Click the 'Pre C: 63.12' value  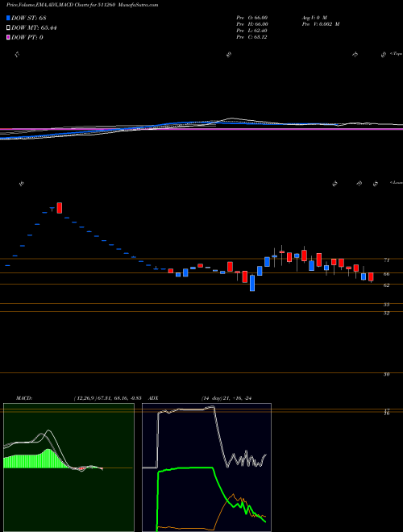[x=251, y=37]
